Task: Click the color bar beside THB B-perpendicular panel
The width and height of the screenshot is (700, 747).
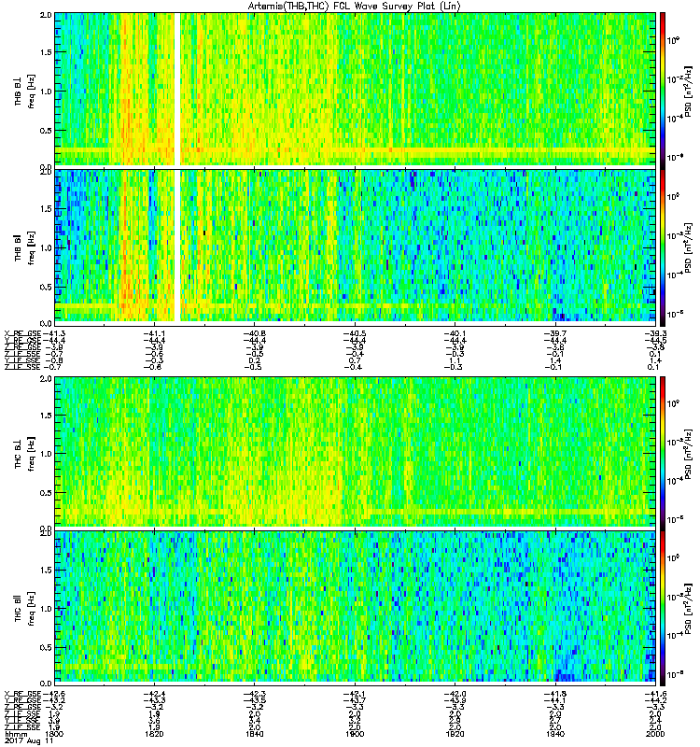Action: pyautogui.click(x=663, y=89)
